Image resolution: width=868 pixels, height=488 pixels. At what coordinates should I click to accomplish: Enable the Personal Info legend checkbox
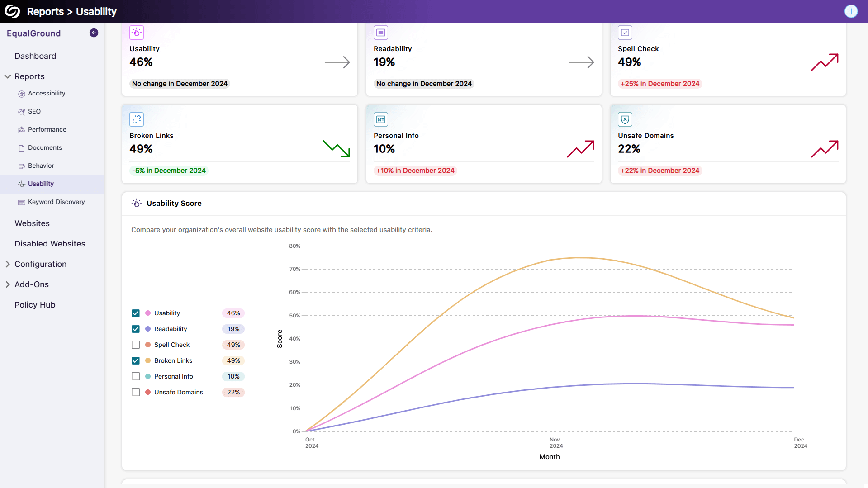point(136,376)
